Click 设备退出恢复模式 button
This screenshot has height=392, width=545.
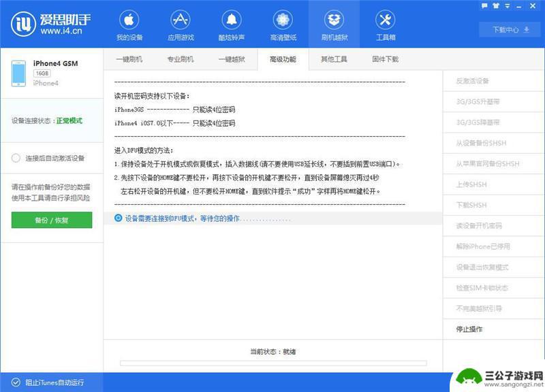493,267
